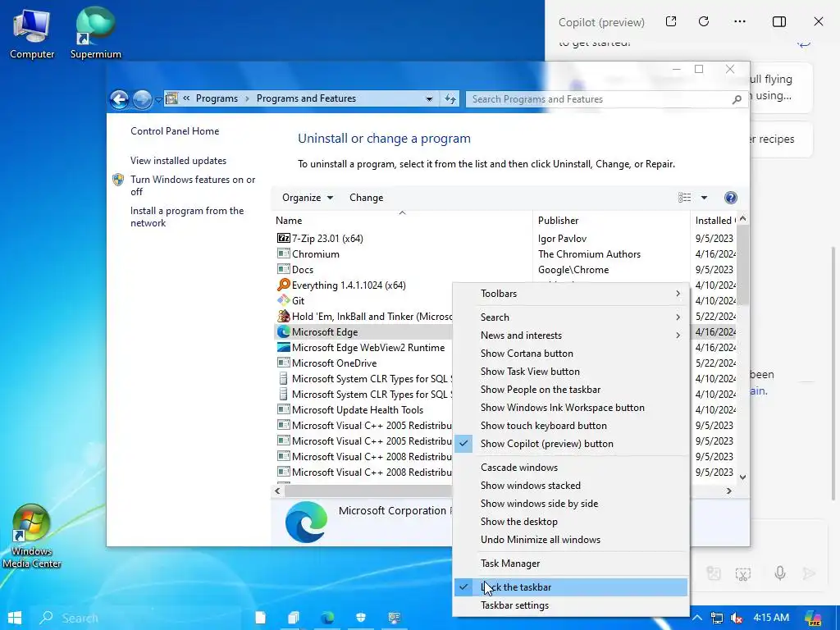
Task: Choose Show windows stacked
Action: coord(571,486)
